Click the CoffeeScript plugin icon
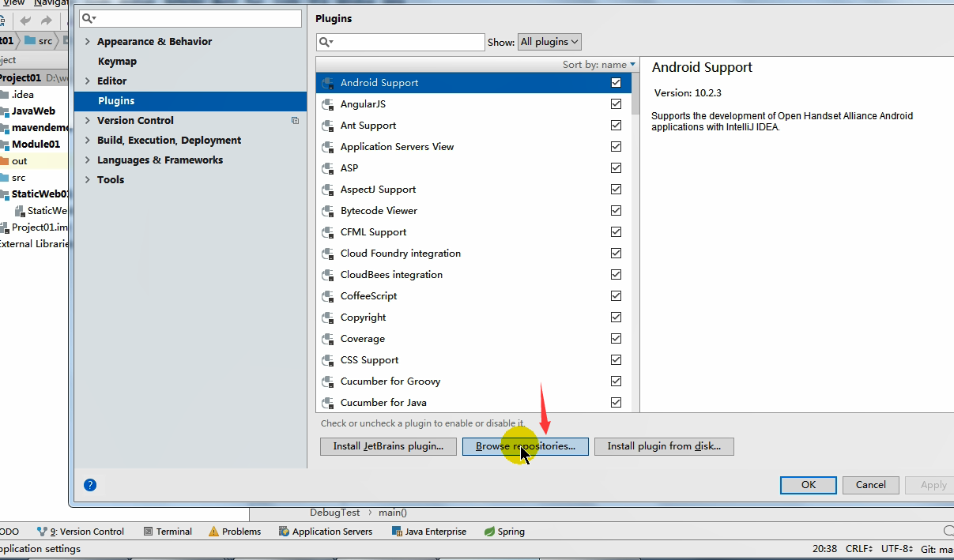 (328, 296)
